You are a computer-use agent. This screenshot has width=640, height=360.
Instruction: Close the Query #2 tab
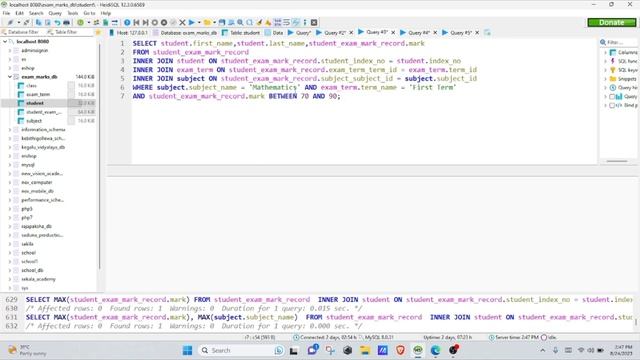point(351,33)
